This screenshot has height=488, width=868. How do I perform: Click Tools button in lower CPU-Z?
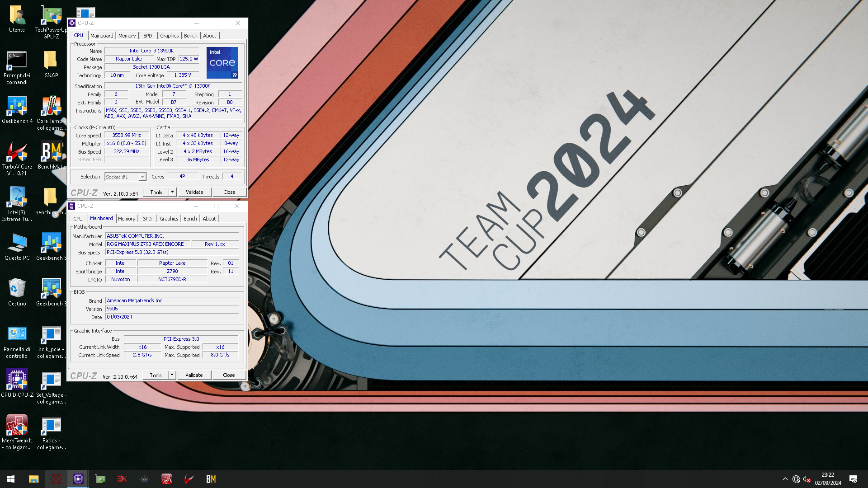[x=156, y=375]
